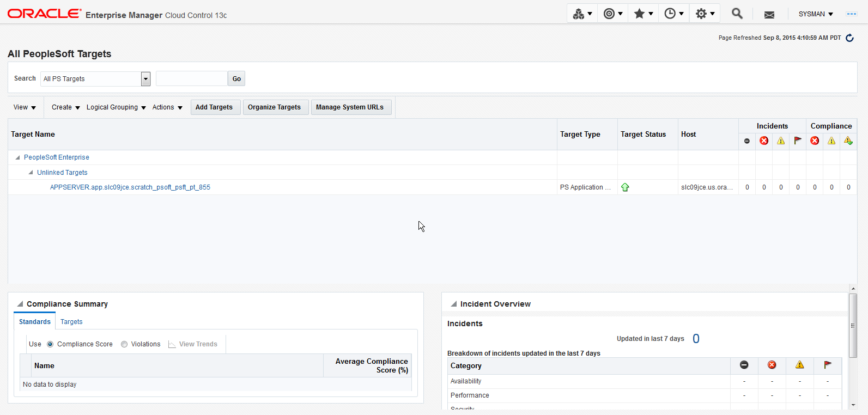
Task: Click critical red X under Incidents header
Action: click(x=764, y=141)
